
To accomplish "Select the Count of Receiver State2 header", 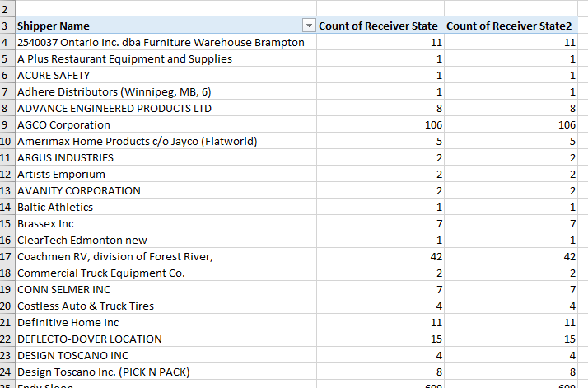I will pos(511,26).
